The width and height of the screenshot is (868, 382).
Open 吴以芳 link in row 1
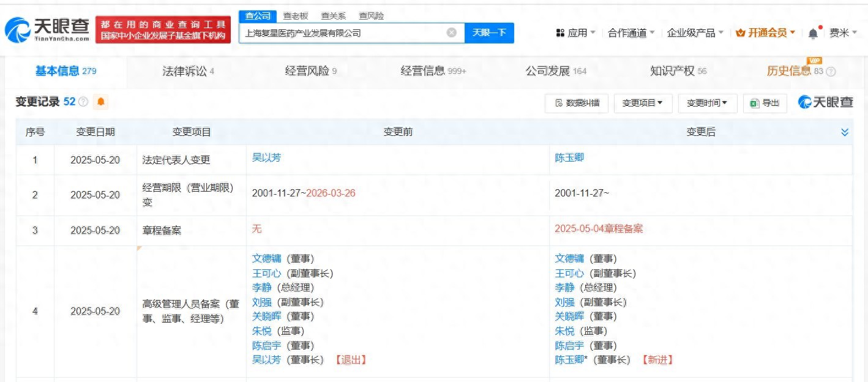[x=267, y=157]
